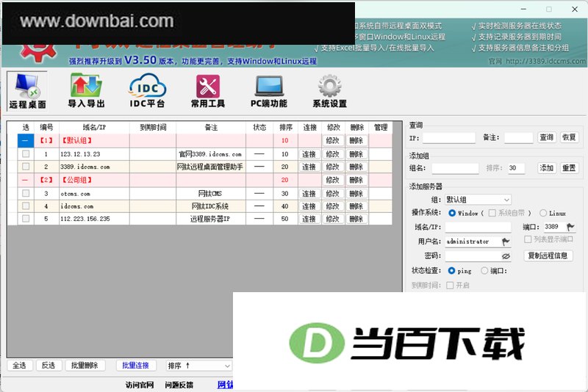Image resolution: width=588 pixels, height=392 pixels.
Task: Click the 状态 column header
Action: click(259, 127)
